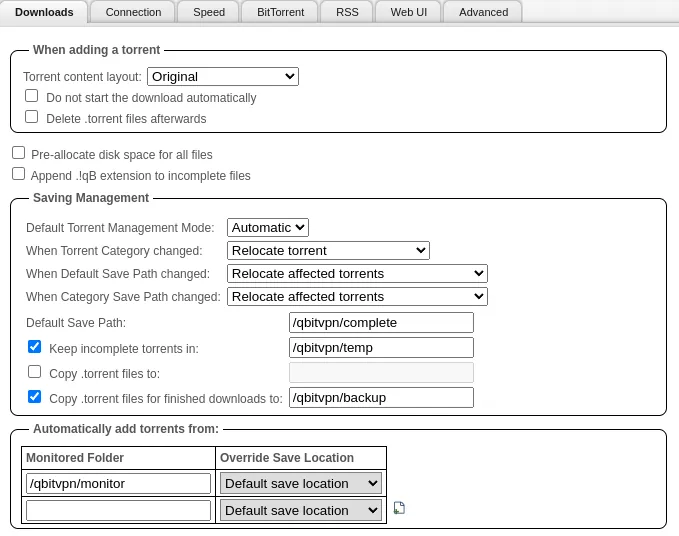The width and height of the screenshot is (679, 536).
Task: Click the add monitored folder icon
Action: point(399,508)
